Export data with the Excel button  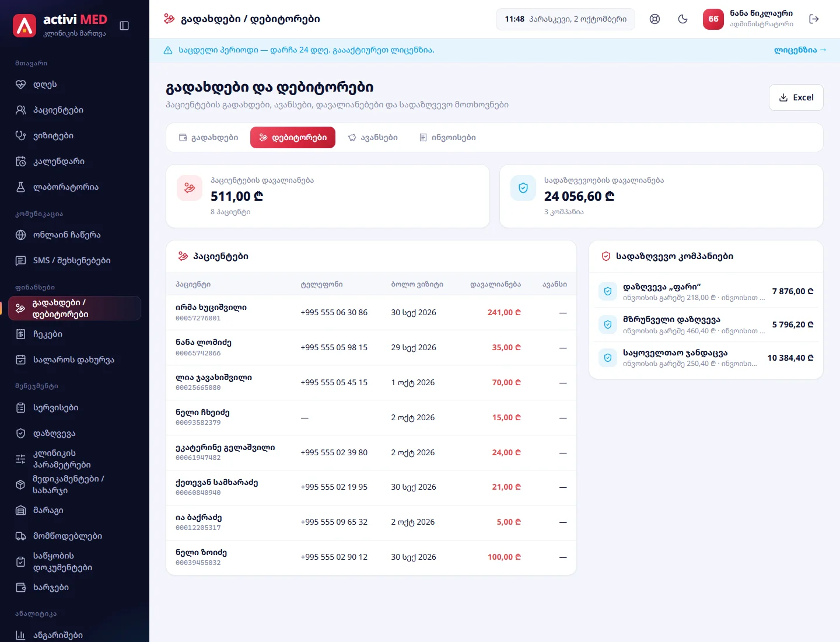(x=796, y=97)
